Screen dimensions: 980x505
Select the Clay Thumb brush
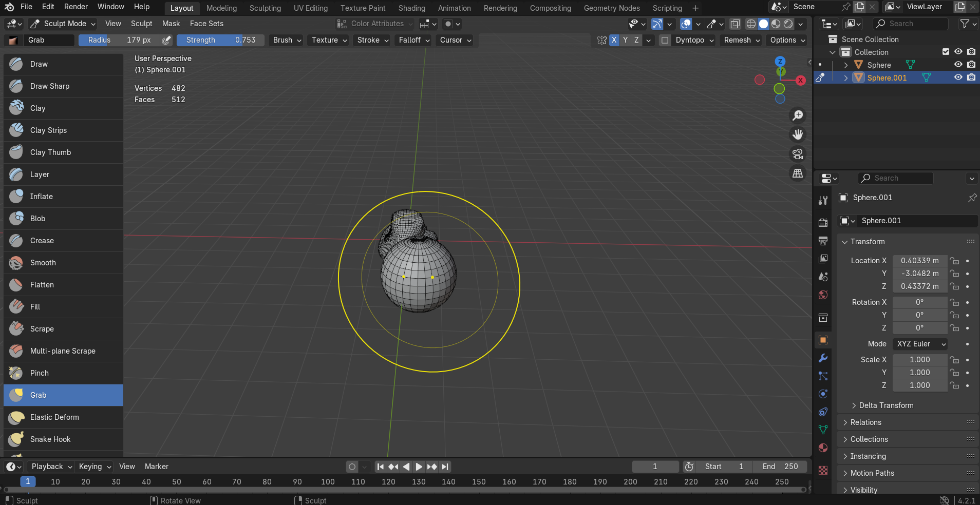(63, 152)
